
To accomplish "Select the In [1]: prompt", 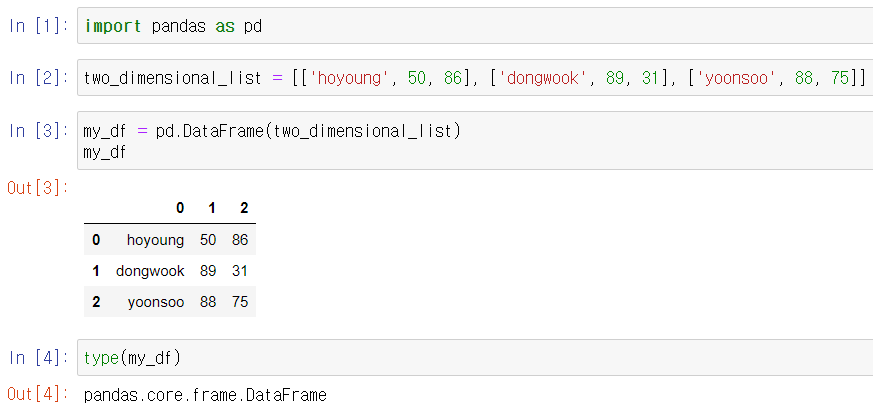I will [x=38, y=26].
